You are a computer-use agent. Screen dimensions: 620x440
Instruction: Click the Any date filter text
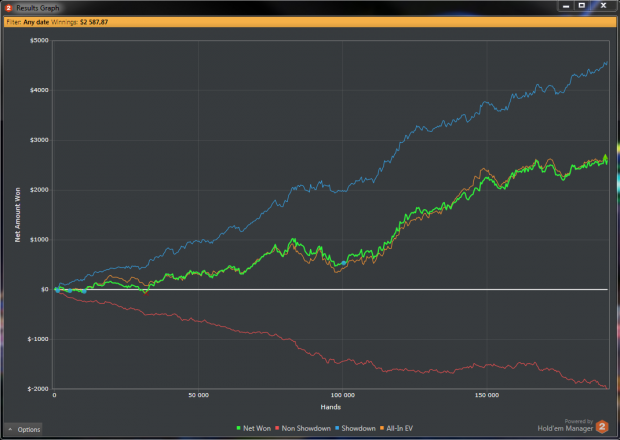tap(36, 22)
